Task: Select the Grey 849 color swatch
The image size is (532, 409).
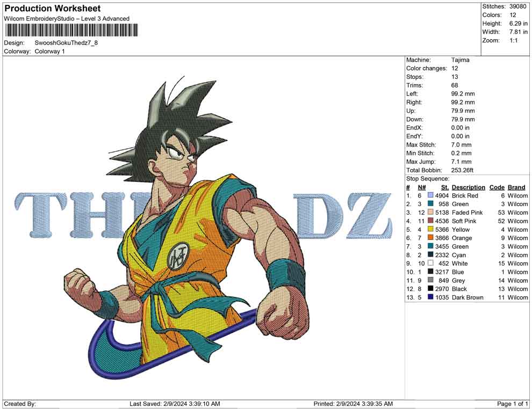Action: (430, 280)
